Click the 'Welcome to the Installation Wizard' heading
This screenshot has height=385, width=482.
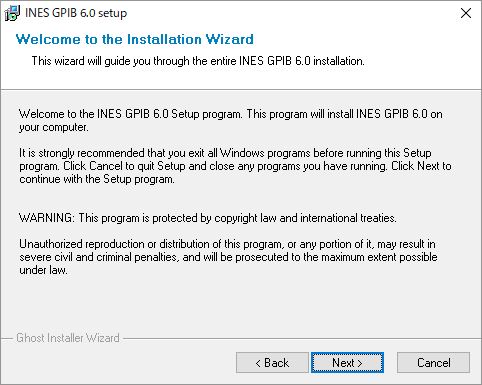[135, 39]
